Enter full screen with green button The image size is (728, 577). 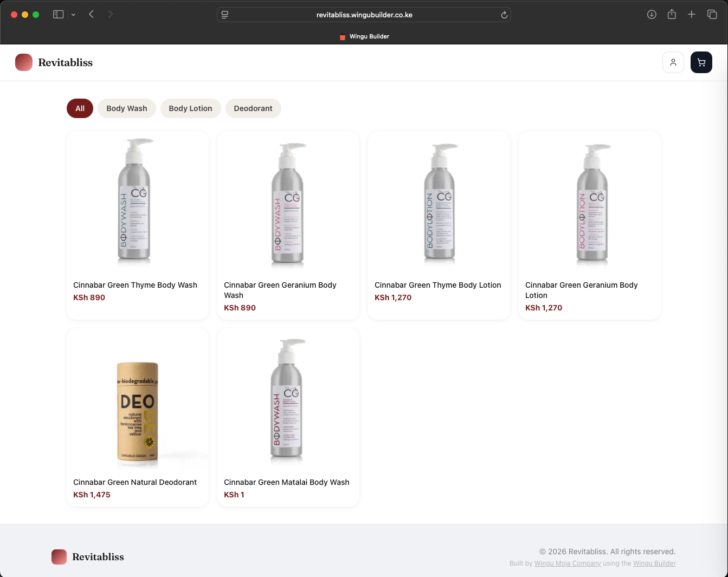pos(36,15)
